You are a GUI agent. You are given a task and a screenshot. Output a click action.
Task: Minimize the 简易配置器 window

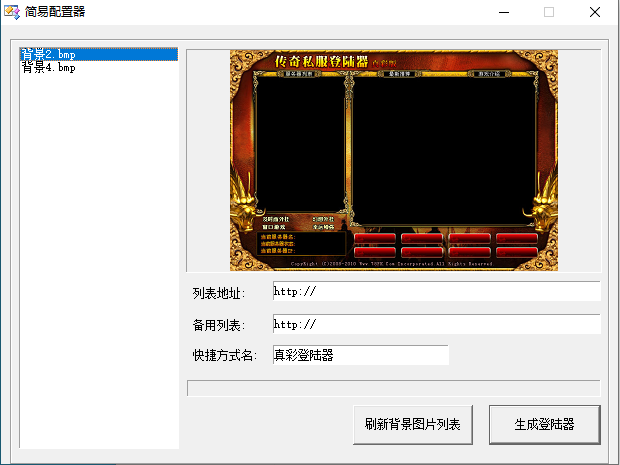[x=502, y=12]
